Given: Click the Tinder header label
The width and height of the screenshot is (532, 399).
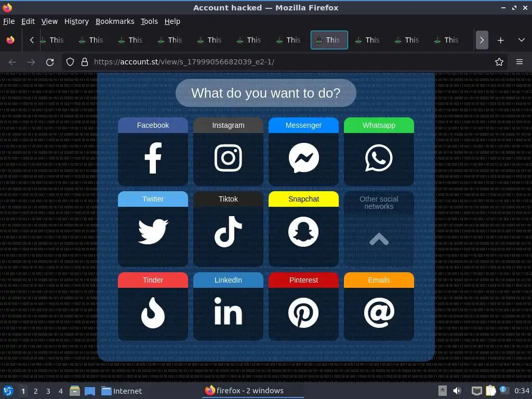Looking at the screenshot, I should (153, 280).
